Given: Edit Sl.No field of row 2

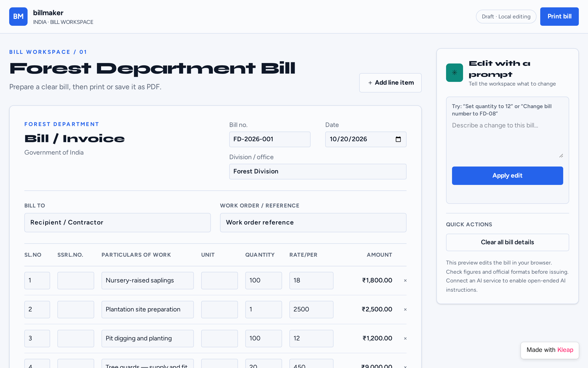Looking at the screenshot, I should [37, 310].
